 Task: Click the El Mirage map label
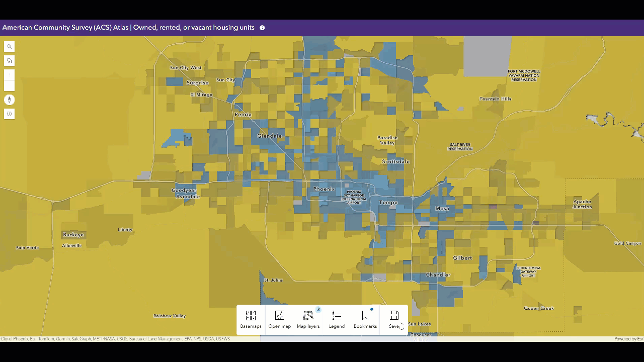pyautogui.click(x=201, y=95)
